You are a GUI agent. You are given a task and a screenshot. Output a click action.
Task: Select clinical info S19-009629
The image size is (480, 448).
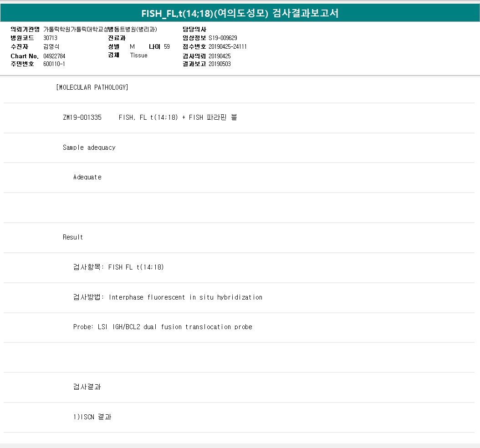point(223,38)
